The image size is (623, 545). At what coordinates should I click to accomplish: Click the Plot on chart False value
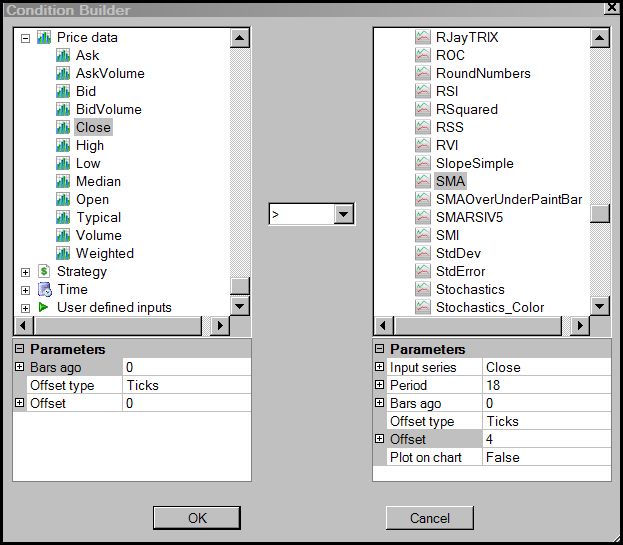[x=545, y=457]
